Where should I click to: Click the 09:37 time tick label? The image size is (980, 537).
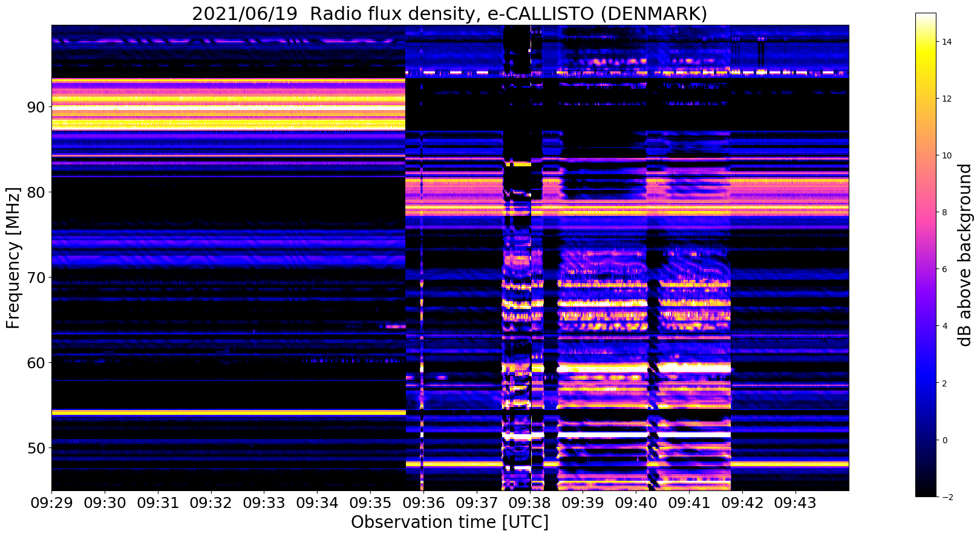(x=477, y=503)
